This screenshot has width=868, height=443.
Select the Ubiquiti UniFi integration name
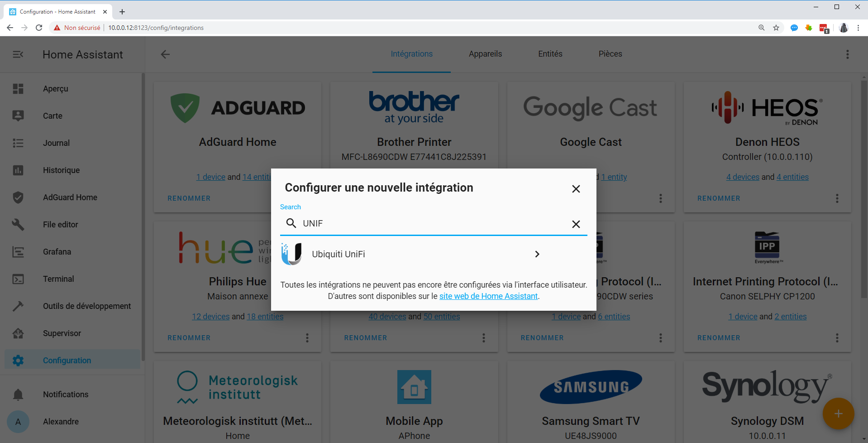coord(339,254)
